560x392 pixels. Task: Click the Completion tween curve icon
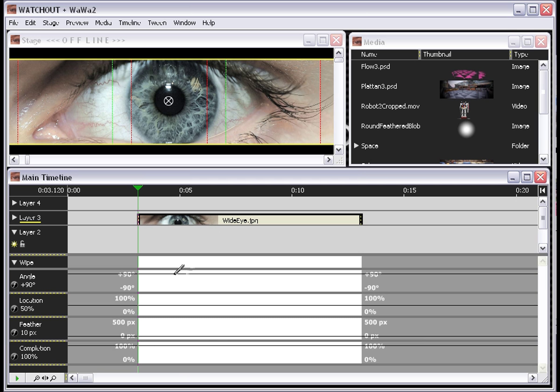[14, 356]
